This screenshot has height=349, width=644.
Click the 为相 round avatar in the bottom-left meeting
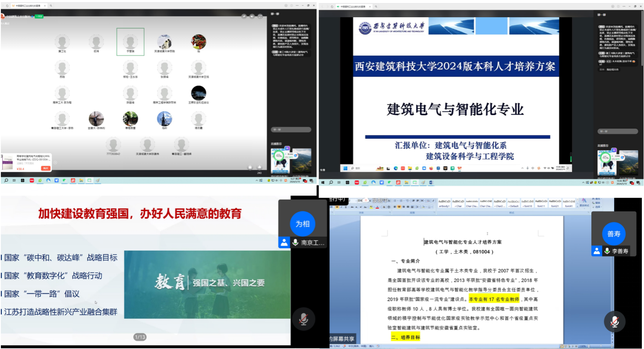pyautogui.click(x=303, y=224)
